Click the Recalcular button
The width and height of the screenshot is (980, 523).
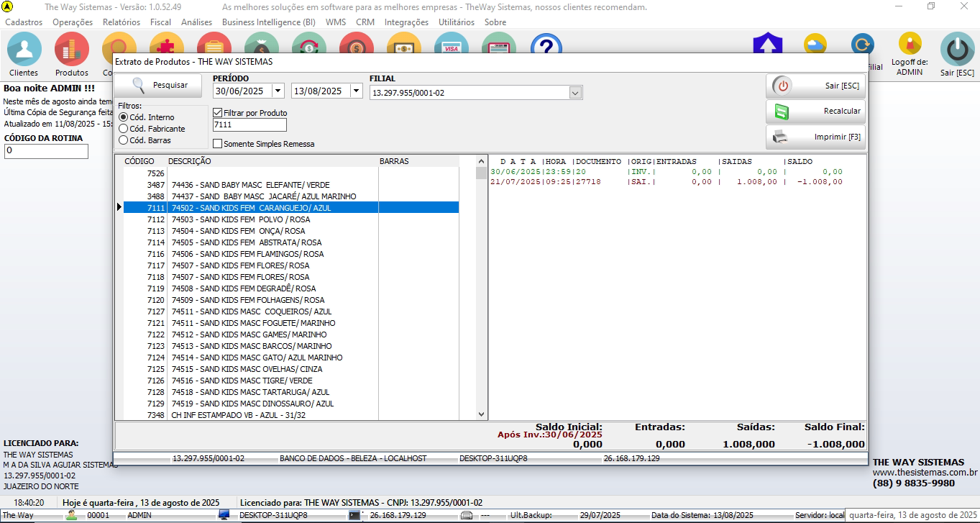point(815,112)
